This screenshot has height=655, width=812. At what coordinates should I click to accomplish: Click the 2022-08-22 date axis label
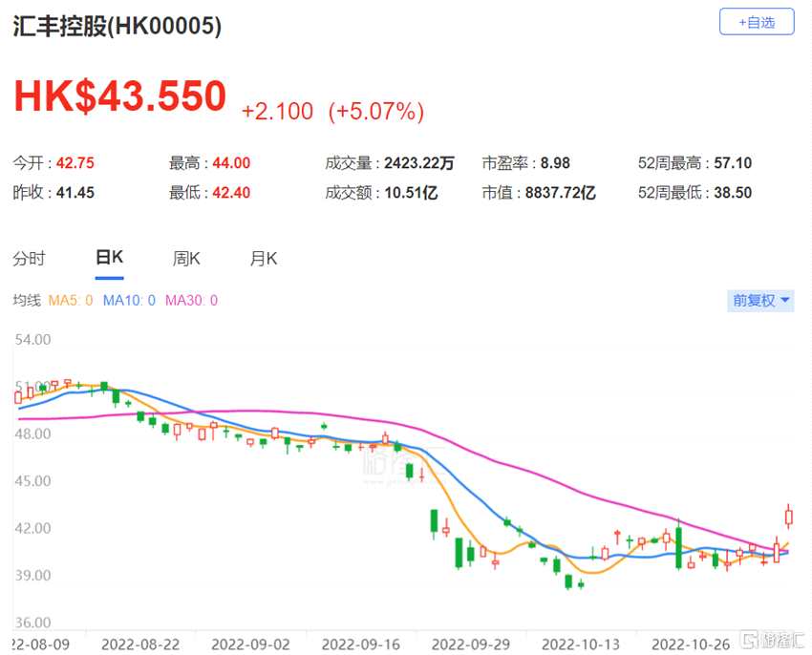(140, 644)
